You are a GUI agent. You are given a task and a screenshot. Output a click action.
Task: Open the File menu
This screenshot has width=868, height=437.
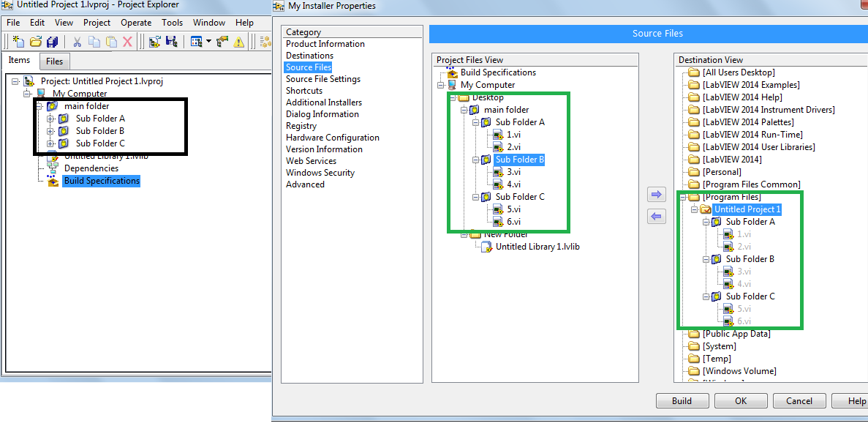pyautogui.click(x=12, y=23)
